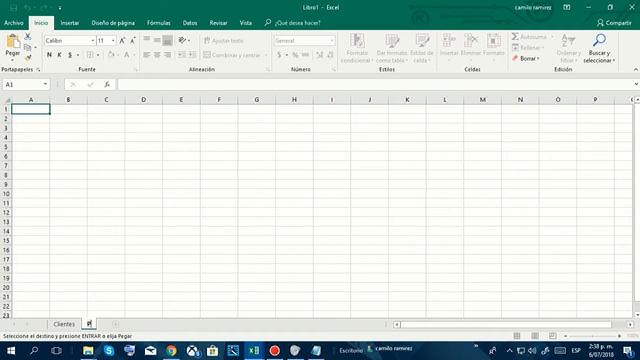Toggle italic K formatting

[x=60, y=55]
